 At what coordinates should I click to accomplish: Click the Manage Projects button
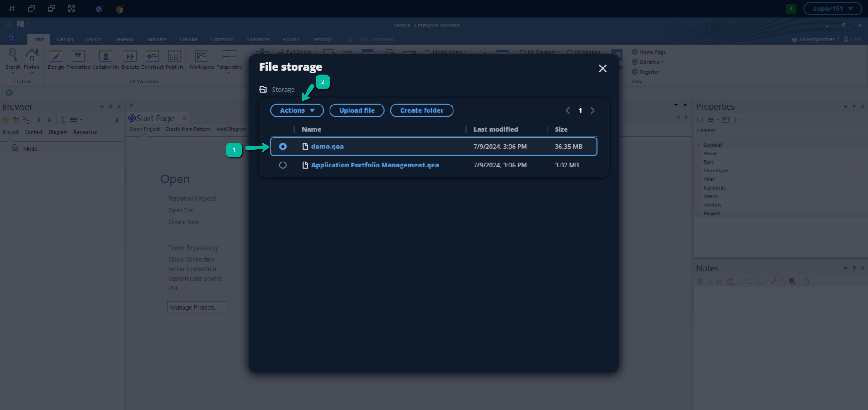tap(198, 307)
